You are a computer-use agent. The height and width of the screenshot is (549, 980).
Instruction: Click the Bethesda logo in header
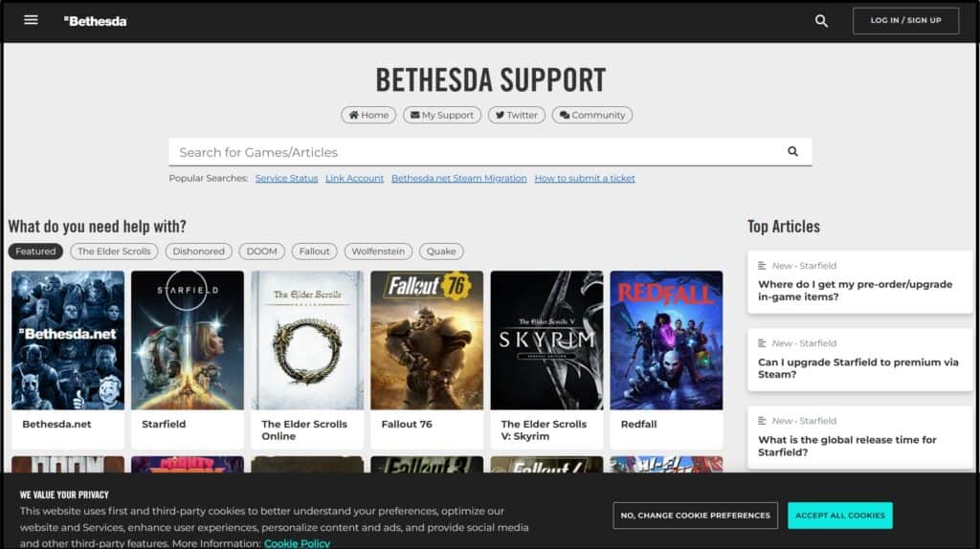[95, 21]
